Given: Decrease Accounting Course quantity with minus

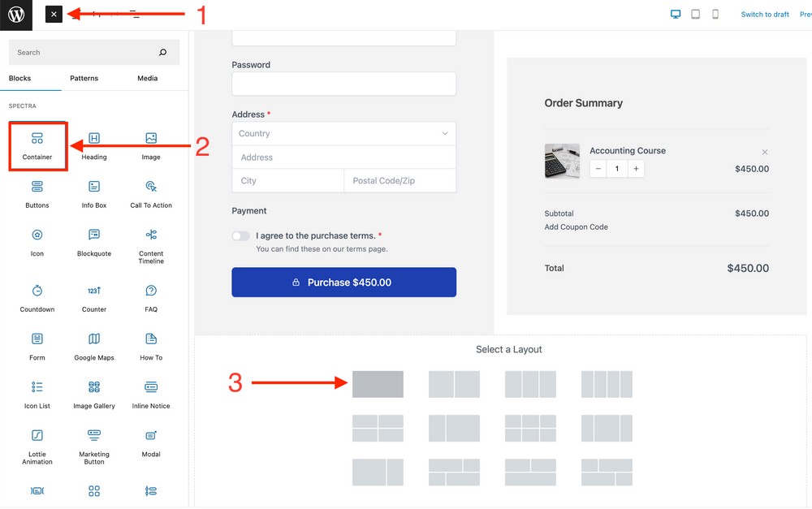Looking at the screenshot, I should click(598, 169).
